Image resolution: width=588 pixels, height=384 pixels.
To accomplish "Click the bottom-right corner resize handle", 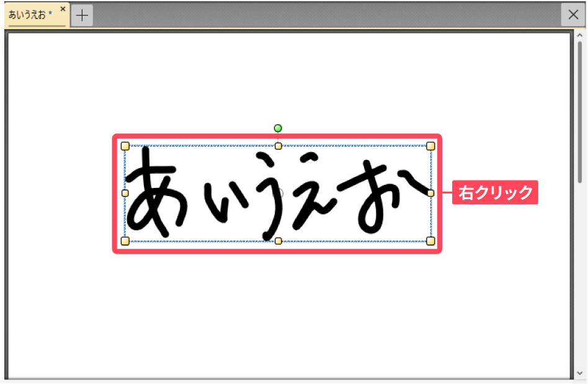I will point(430,241).
